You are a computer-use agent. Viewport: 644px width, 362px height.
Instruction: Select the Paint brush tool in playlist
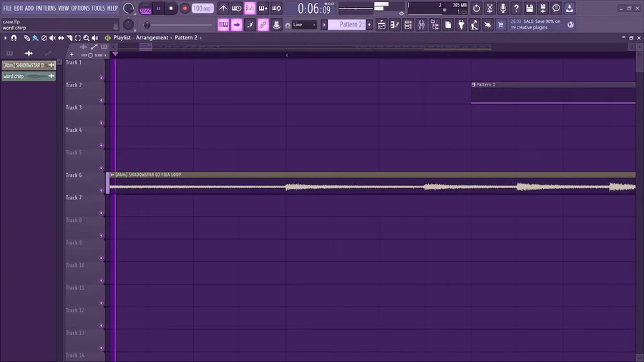[x=35, y=38]
